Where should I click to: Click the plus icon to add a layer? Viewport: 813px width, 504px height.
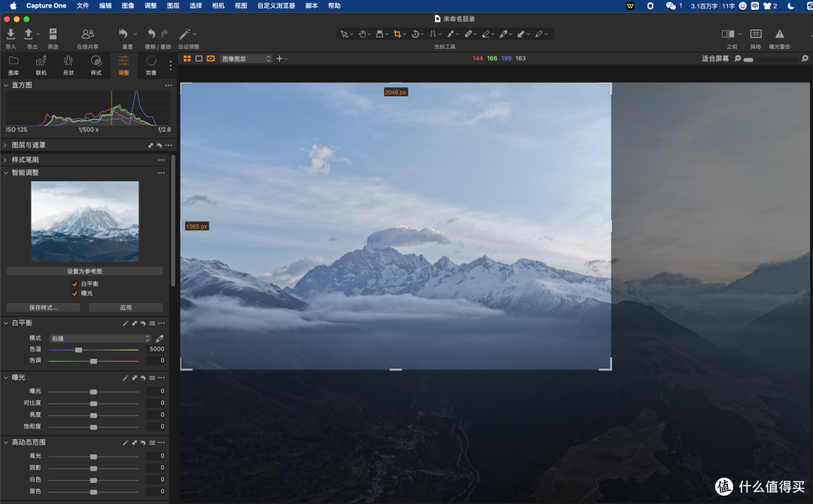click(279, 59)
